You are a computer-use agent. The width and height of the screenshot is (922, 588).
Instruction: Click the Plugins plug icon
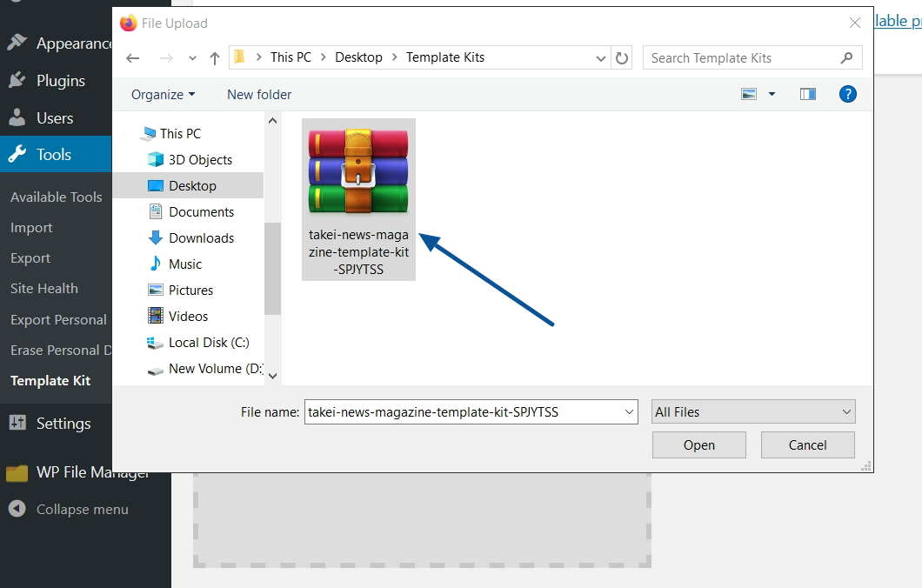tap(17, 80)
